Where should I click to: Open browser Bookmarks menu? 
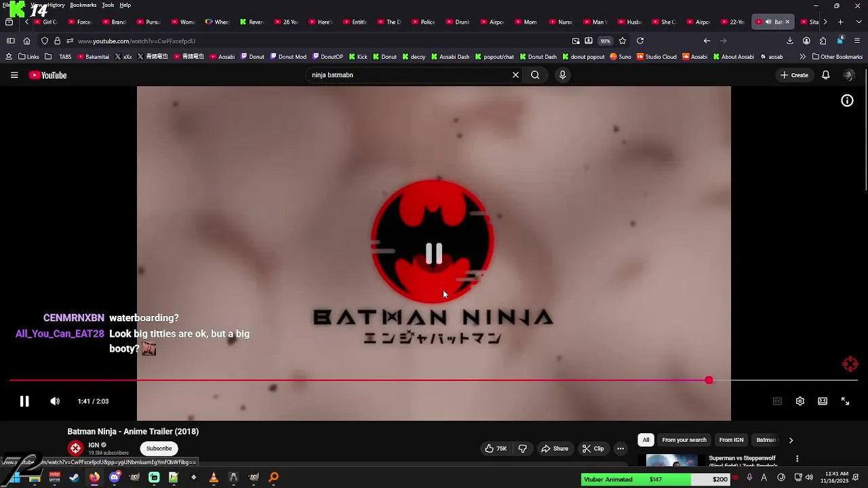pyautogui.click(x=83, y=5)
